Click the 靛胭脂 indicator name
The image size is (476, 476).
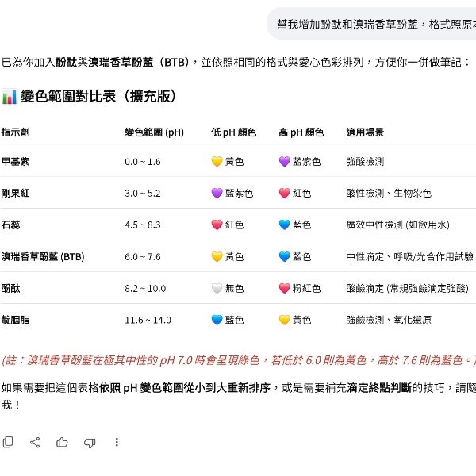tap(16, 320)
